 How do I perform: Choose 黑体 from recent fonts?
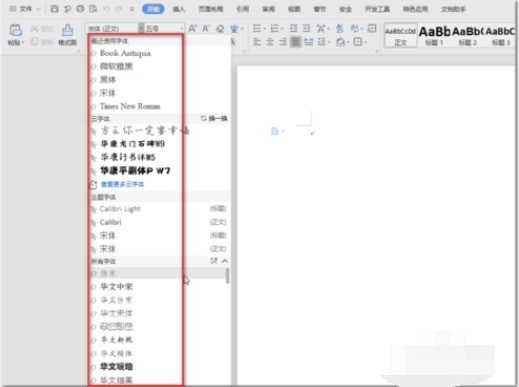pyautogui.click(x=108, y=80)
